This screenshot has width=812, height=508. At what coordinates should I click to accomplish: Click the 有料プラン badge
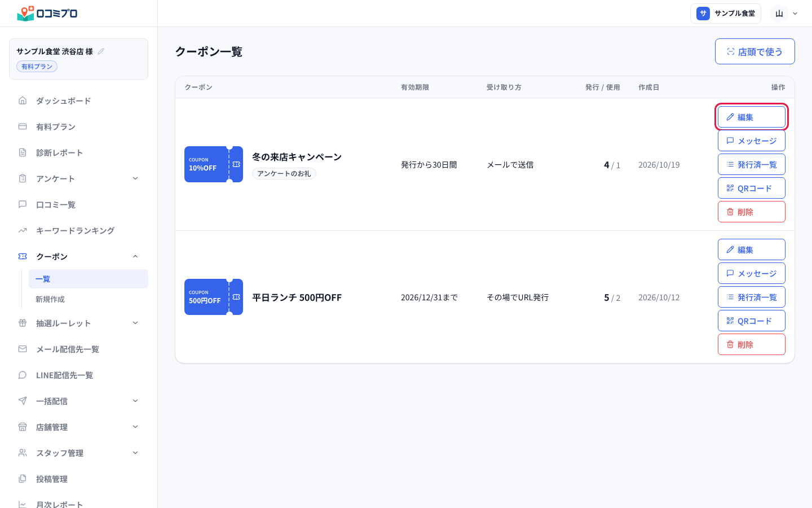tap(37, 67)
